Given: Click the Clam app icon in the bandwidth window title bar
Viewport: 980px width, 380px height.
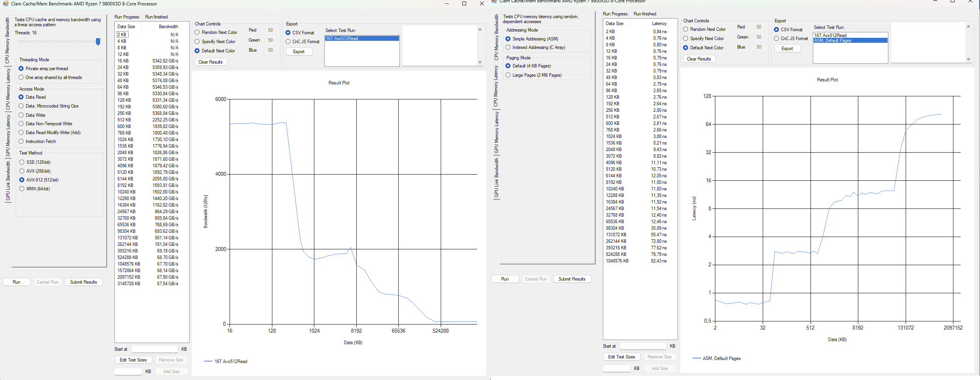Looking at the screenshot, I should tap(6, 4).
